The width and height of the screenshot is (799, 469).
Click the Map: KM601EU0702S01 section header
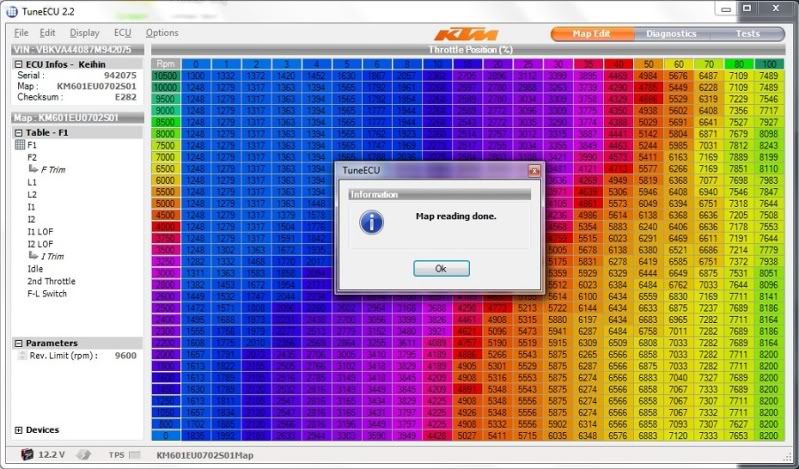pos(78,118)
